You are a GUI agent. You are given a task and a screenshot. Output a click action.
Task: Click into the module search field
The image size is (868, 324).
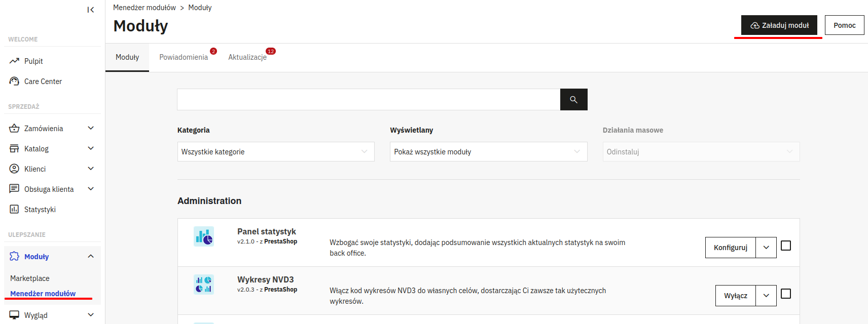(368, 100)
